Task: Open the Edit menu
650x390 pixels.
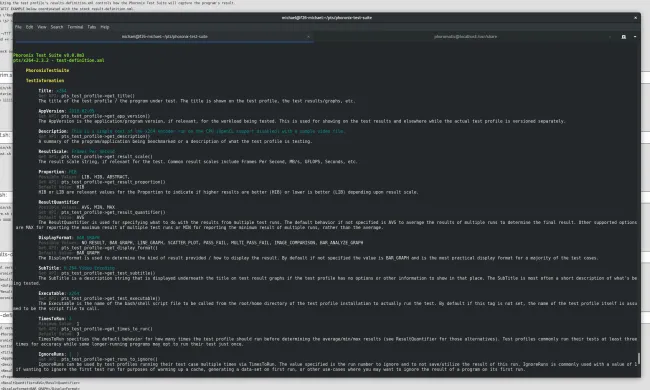Action: (29, 27)
